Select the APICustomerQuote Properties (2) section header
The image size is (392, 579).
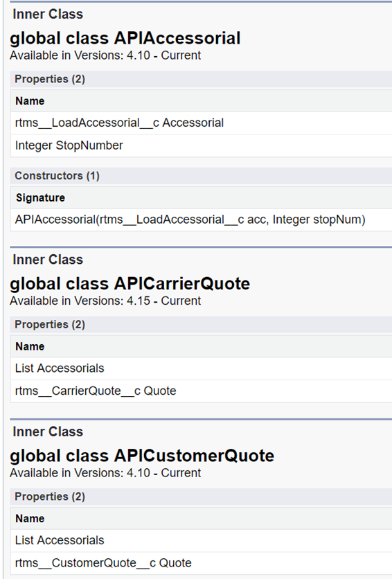201,497
